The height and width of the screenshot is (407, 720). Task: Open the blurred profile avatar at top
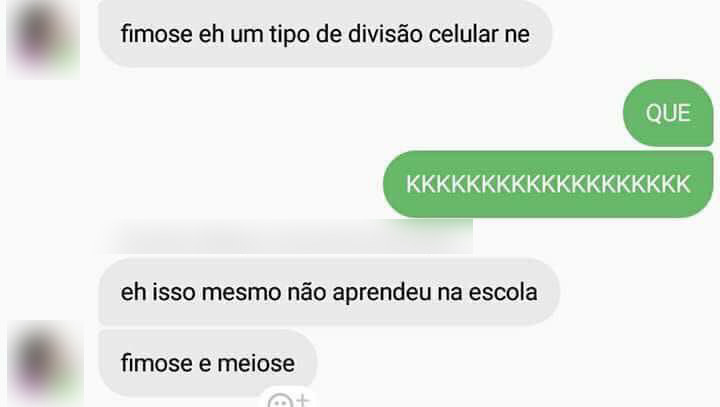point(43,39)
